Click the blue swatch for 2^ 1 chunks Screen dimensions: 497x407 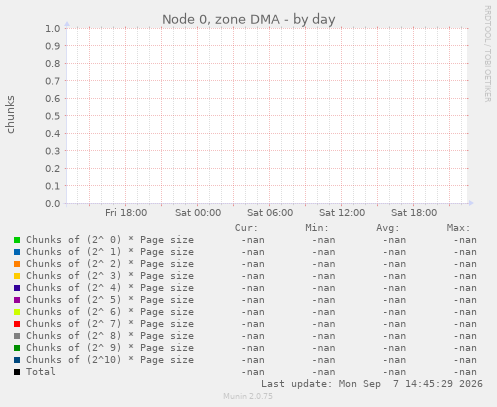[17, 252]
